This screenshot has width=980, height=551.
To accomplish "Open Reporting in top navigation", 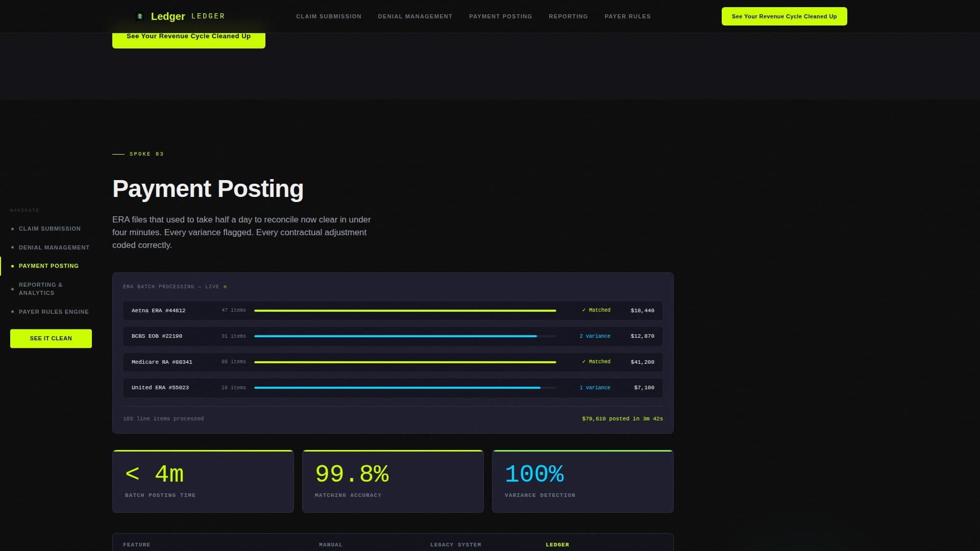I will 568,16.
